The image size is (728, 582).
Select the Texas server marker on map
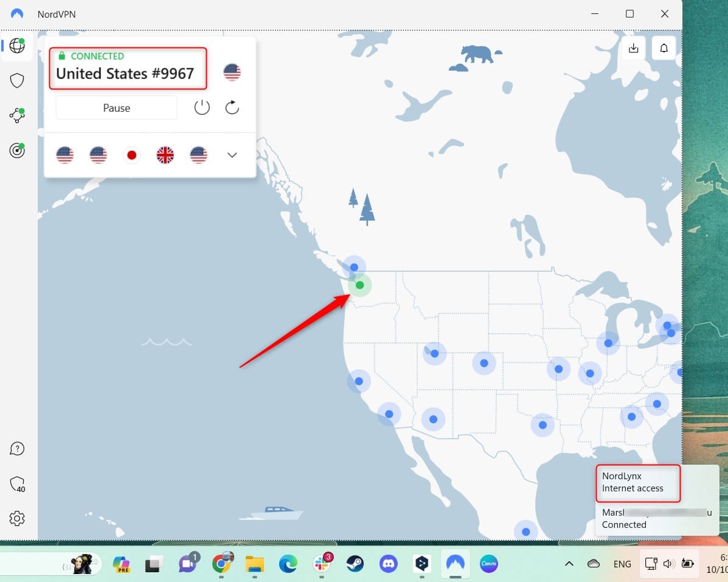[x=543, y=424]
